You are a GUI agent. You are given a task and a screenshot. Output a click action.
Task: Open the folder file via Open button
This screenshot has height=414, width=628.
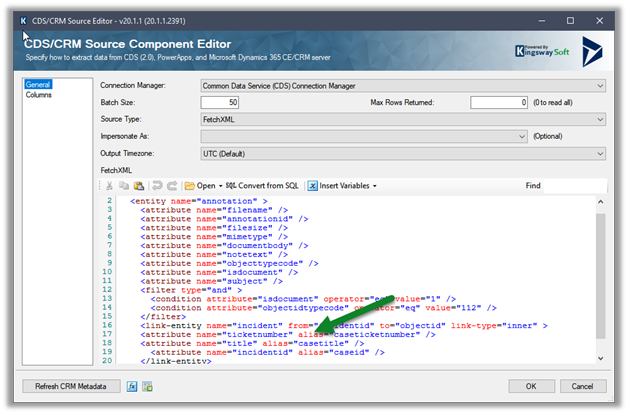point(199,185)
